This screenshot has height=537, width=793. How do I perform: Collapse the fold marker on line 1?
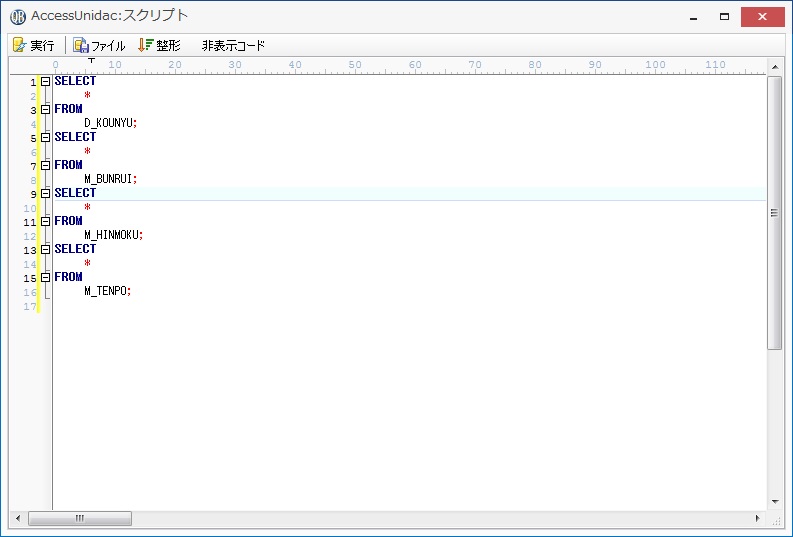tap(46, 81)
